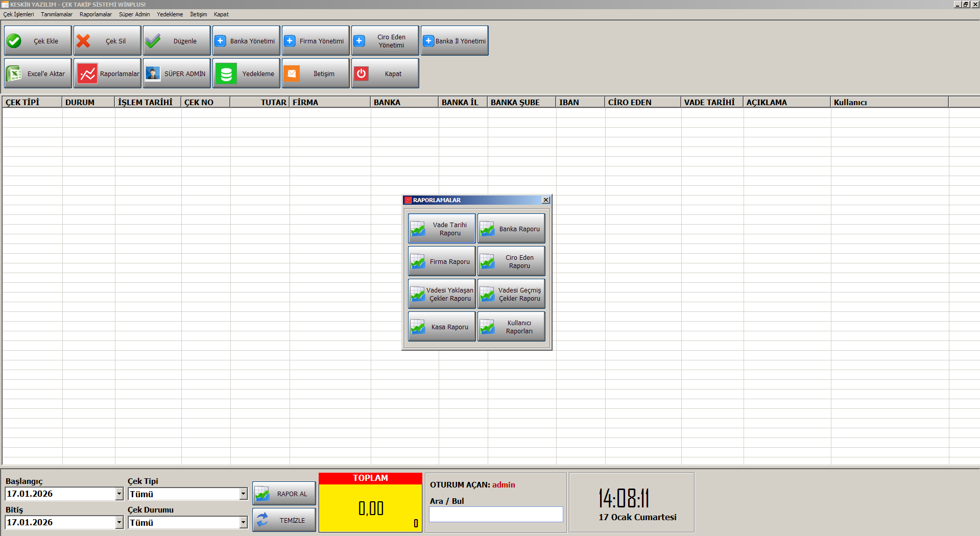Open the Çek Tipi dropdown
The image size is (980, 536).
coord(243,494)
